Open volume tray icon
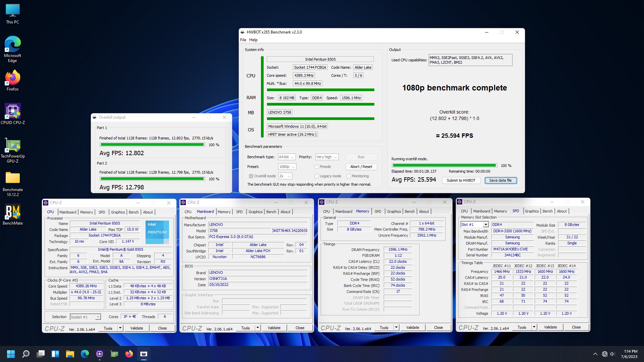644x362 pixels. (x=613, y=354)
